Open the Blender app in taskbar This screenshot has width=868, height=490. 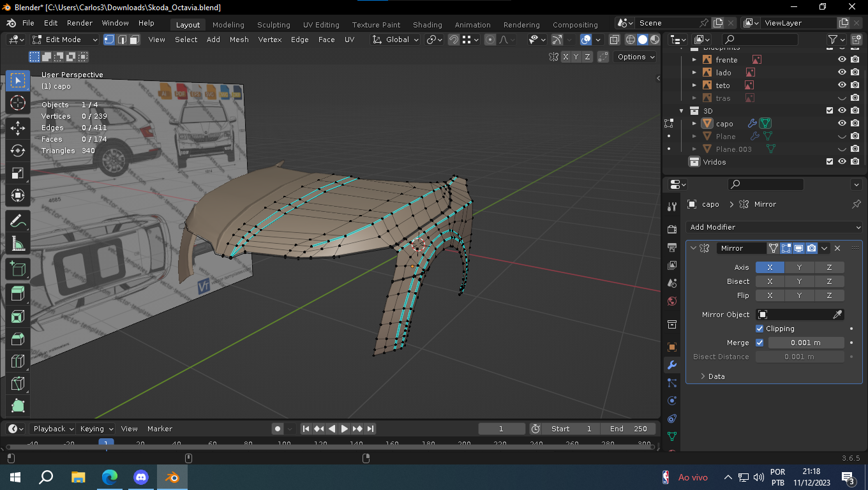(x=172, y=477)
